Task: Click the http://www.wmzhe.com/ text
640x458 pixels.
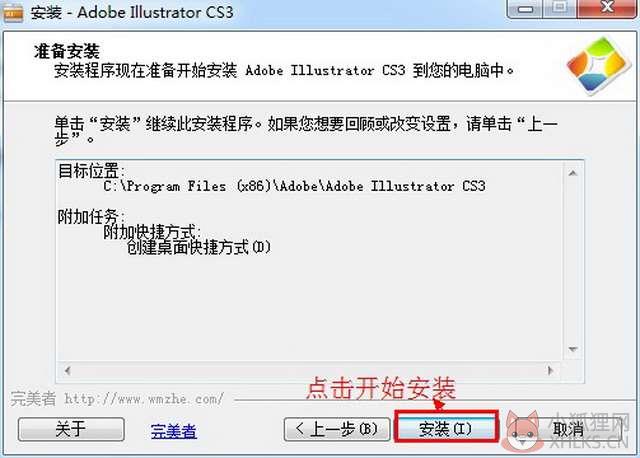Action: pyautogui.click(x=144, y=398)
